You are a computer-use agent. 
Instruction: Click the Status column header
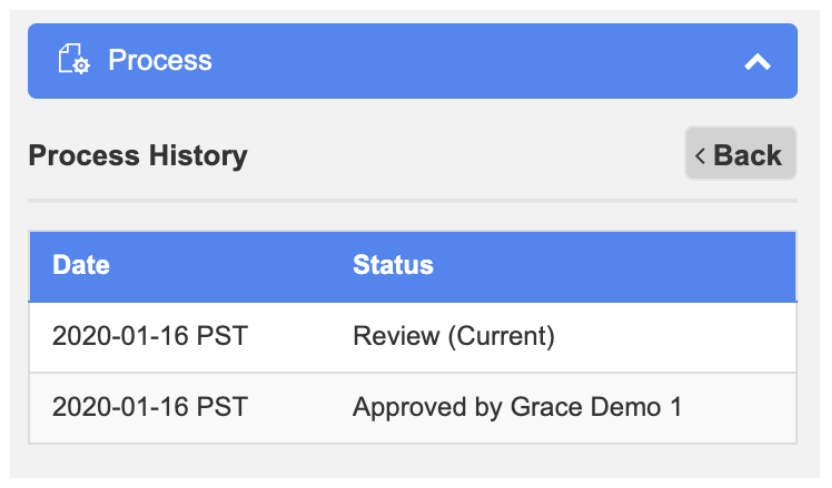pos(393,265)
